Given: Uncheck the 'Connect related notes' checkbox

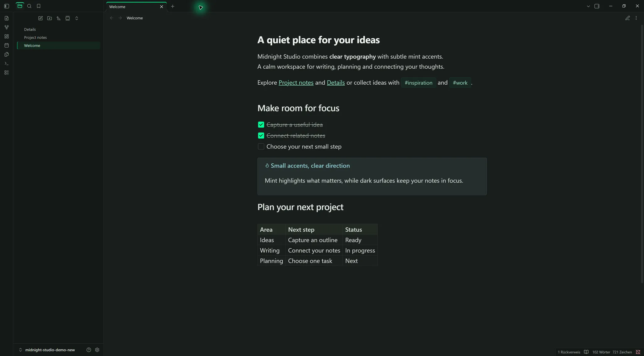Looking at the screenshot, I should point(261,136).
